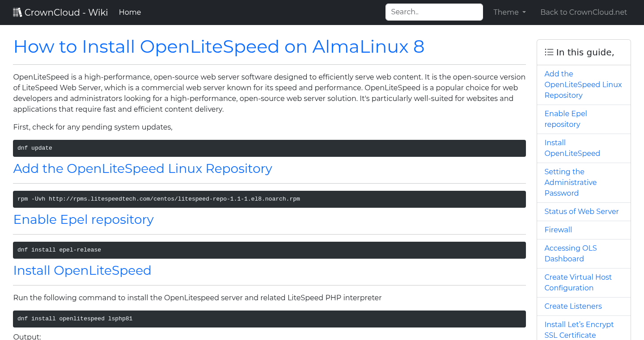Screen dimensions: 644x340
Task: Open 'Install Let's Encrypt SSL Certificate' link
Action: coord(579,330)
